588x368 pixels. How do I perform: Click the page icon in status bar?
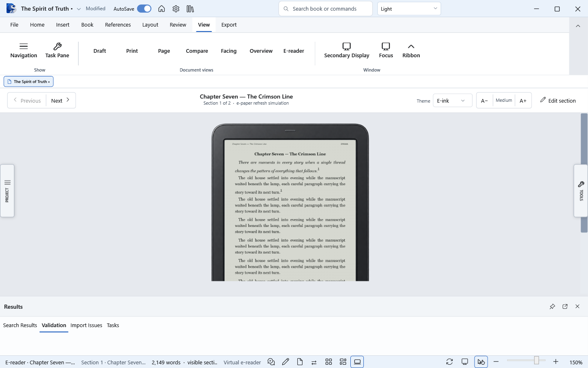coord(300,362)
